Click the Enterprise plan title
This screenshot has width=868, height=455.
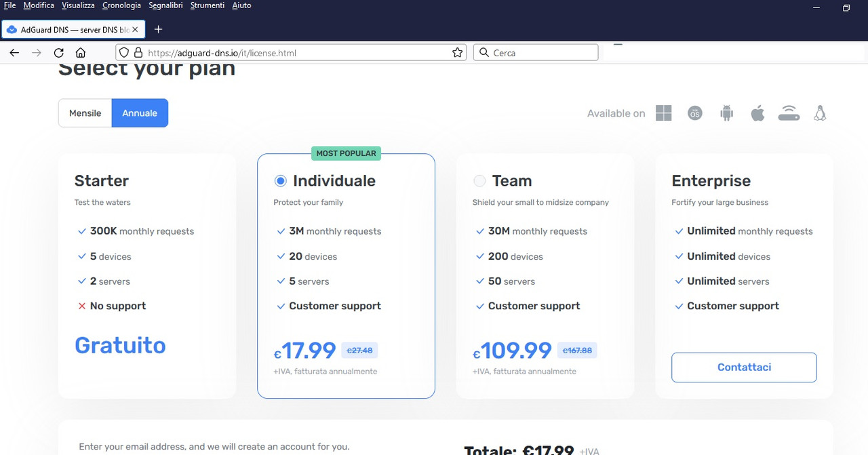tap(711, 181)
